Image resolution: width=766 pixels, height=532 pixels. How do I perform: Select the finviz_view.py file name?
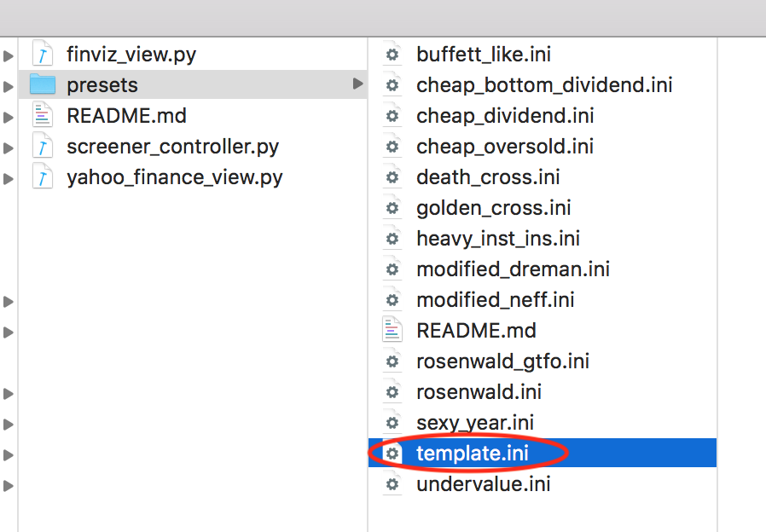tap(131, 55)
